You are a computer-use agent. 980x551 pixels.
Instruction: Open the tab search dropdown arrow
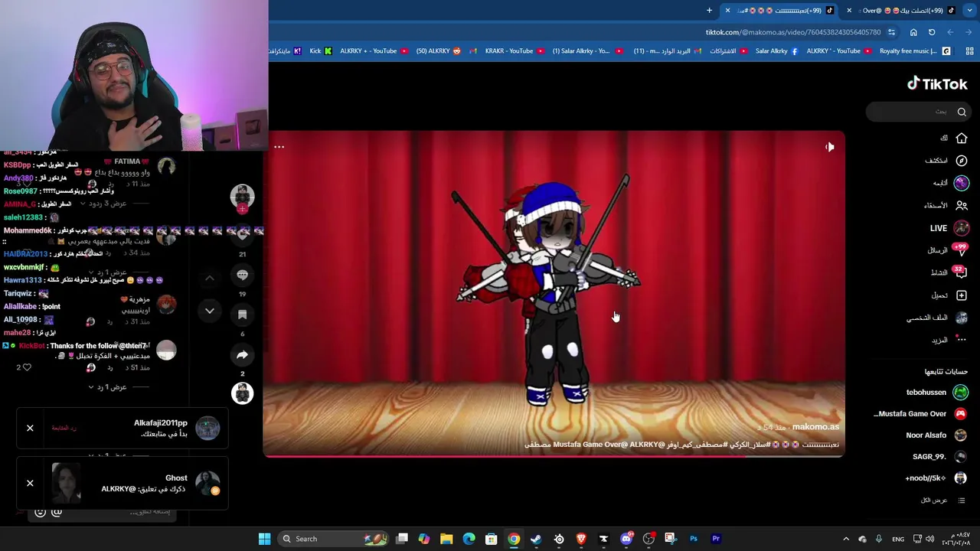coord(969,11)
